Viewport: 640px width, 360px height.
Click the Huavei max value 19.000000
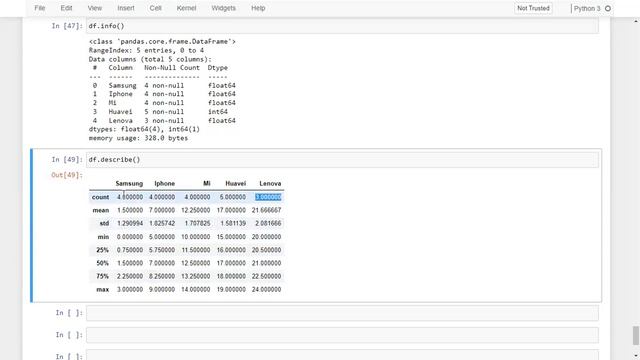(231, 289)
